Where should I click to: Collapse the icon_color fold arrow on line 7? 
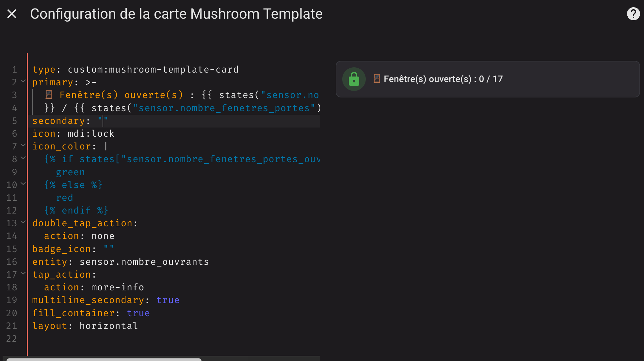click(x=23, y=145)
